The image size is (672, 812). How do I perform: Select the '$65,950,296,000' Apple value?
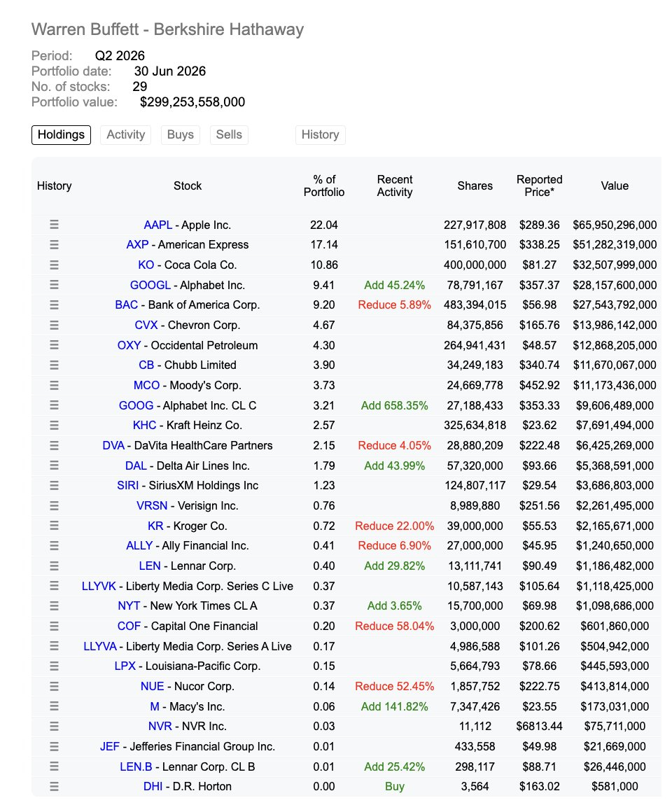[615, 225]
